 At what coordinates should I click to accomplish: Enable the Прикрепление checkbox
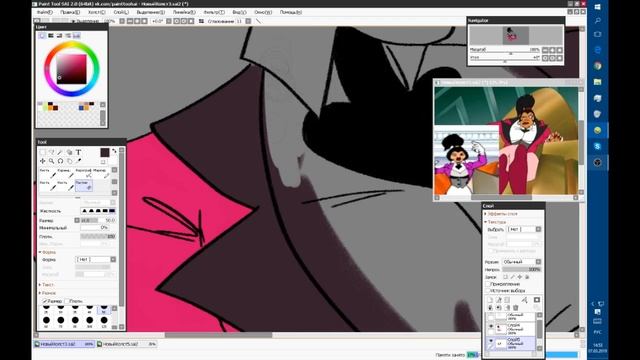[488, 284]
